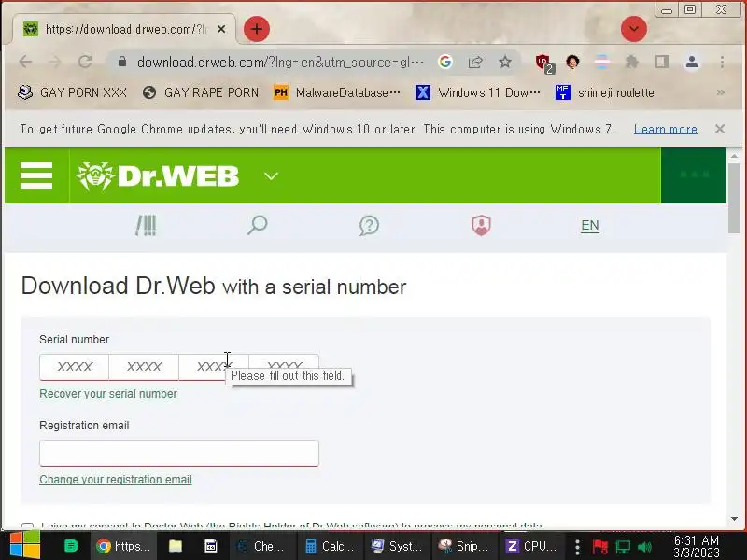Open the Che… taskbar item

click(261, 546)
